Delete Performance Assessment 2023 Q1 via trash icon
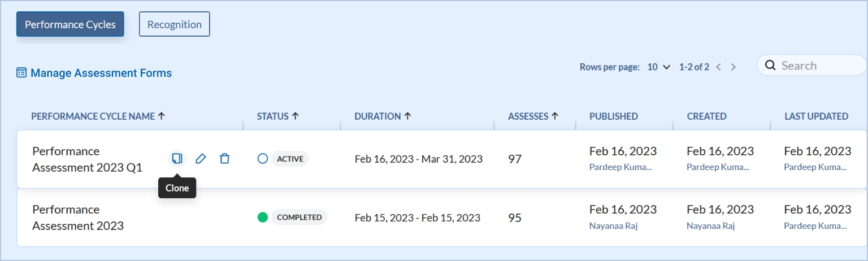The image size is (868, 261). 224,159
